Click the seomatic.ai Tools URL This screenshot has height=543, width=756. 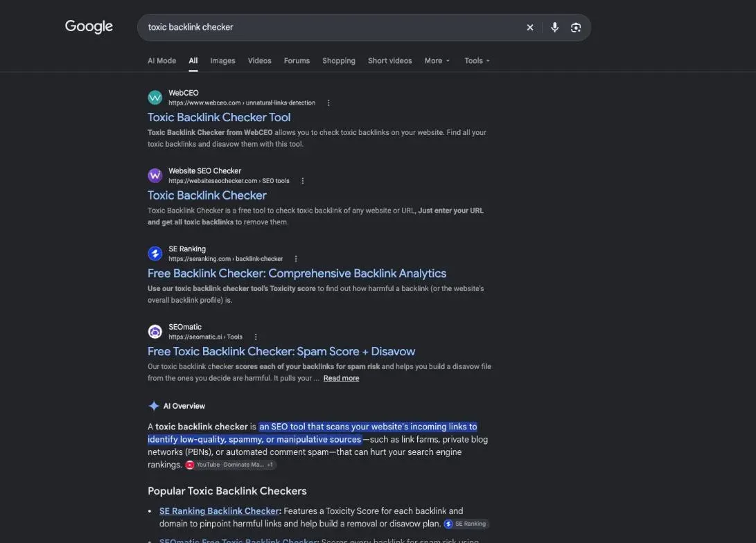(x=205, y=337)
